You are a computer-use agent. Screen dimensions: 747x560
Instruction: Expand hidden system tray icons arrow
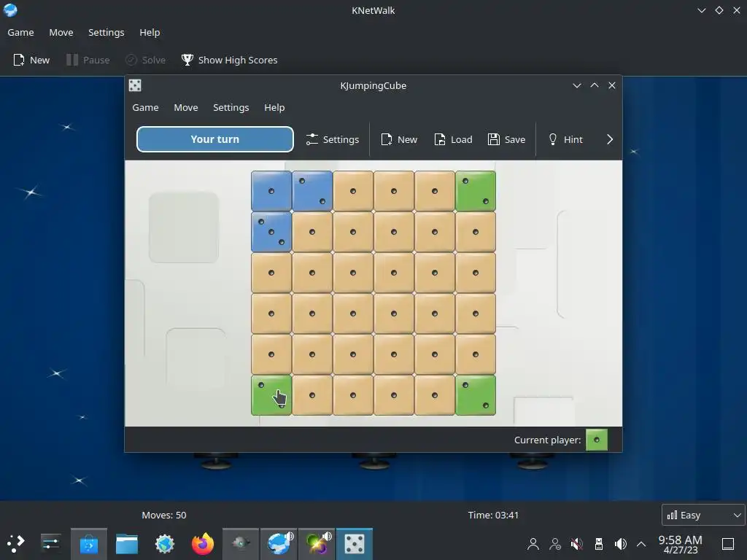click(641, 544)
